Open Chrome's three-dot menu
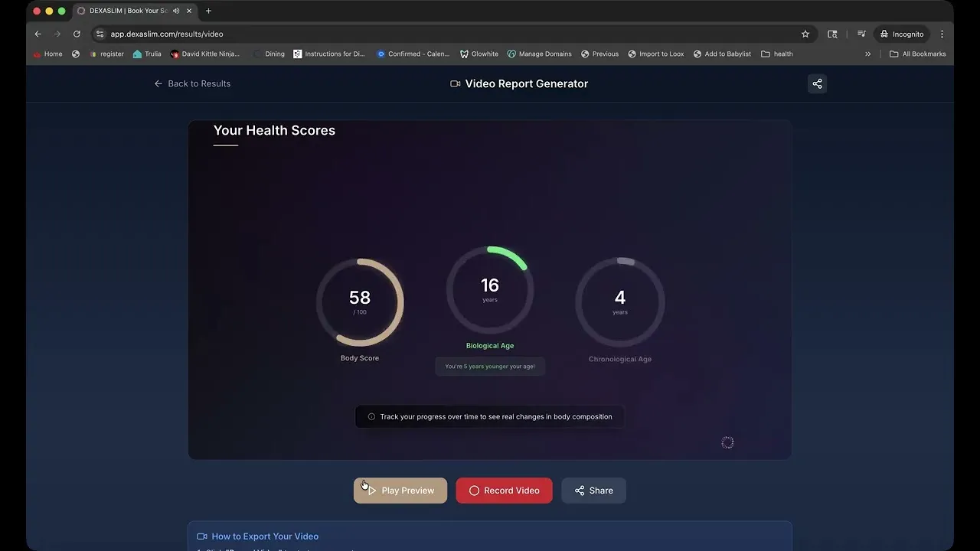This screenshot has width=980, height=551. [x=942, y=34]
